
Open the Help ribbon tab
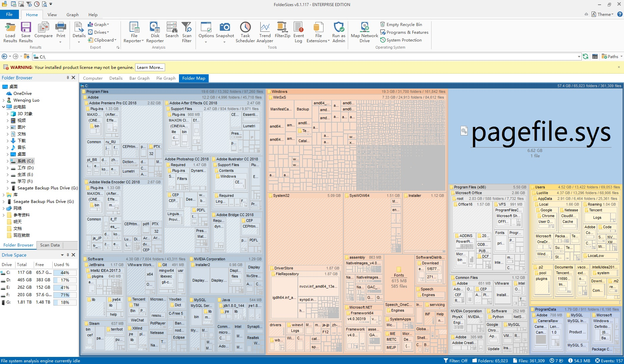tap(93, 15)
